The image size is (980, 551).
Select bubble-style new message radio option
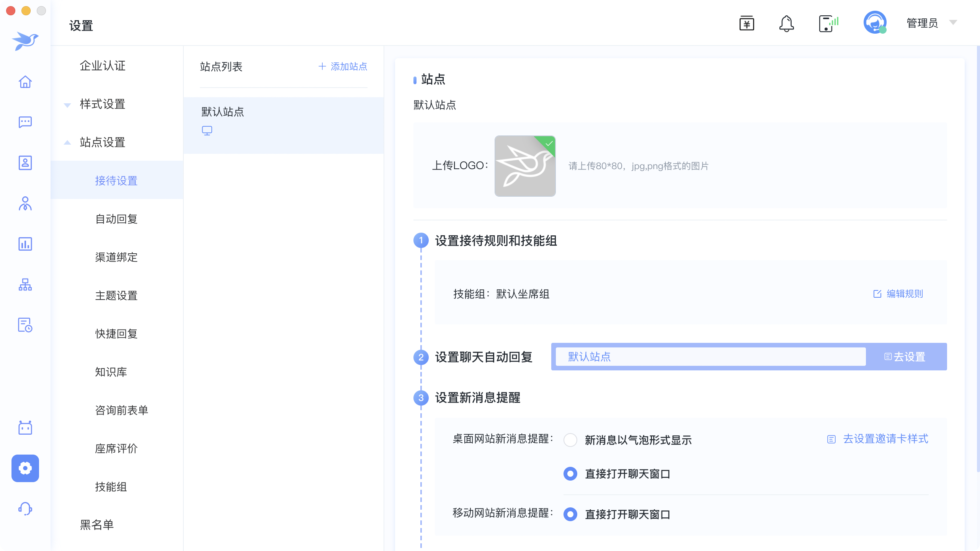570,440
